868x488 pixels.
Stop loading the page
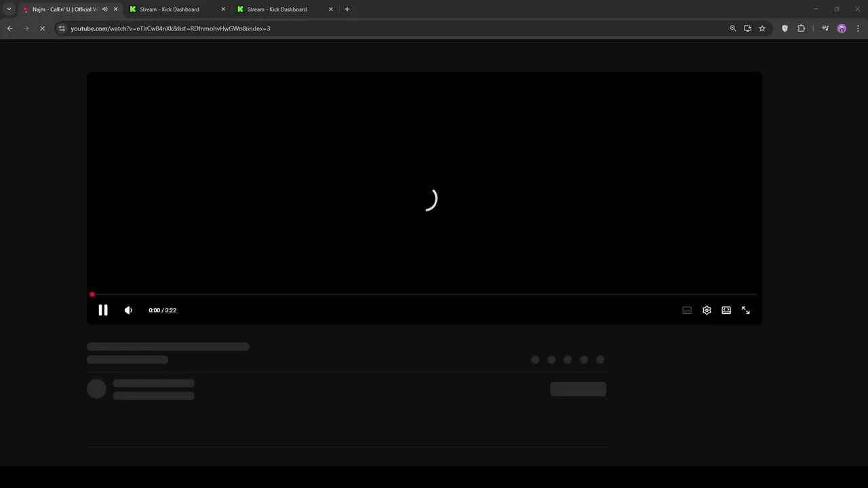click(42, 28)
